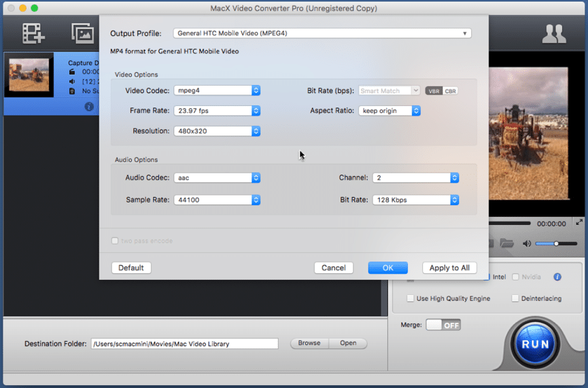Click the Intel hardware label

pyautogui.click(x=499, y=277)
